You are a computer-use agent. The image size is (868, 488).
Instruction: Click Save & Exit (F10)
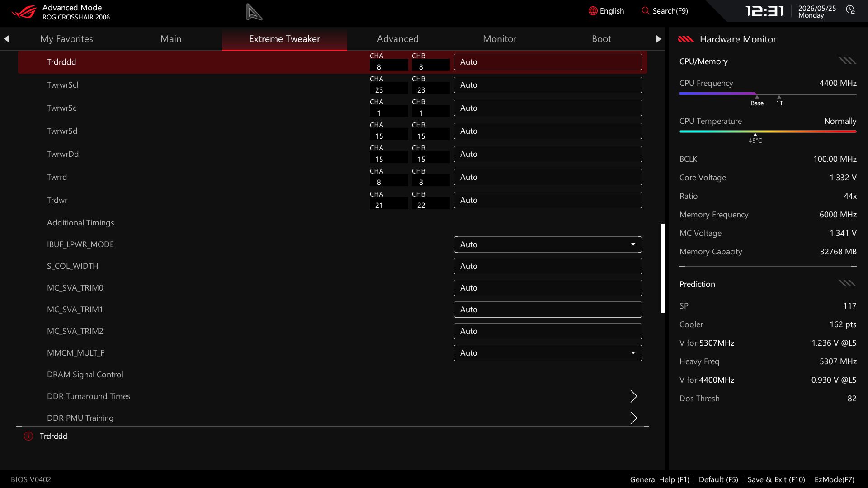click(x=776, y=479)
